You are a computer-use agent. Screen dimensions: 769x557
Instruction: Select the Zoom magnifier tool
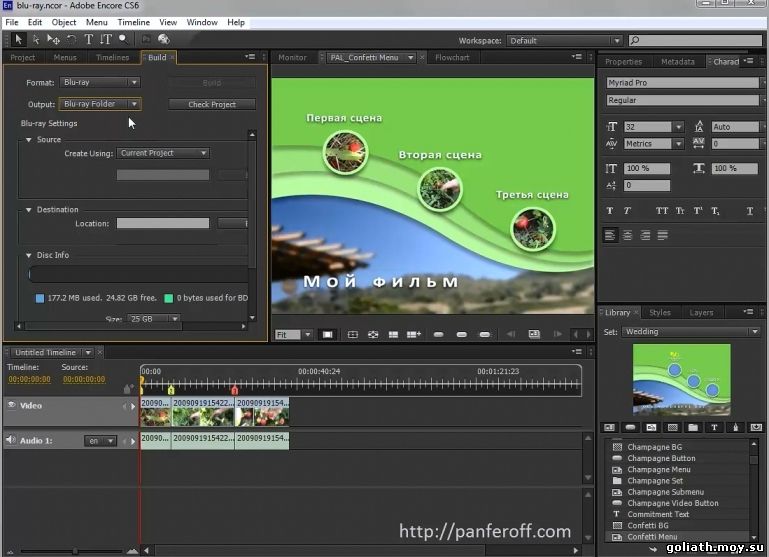pyautogui.click(x=123, y=40)
